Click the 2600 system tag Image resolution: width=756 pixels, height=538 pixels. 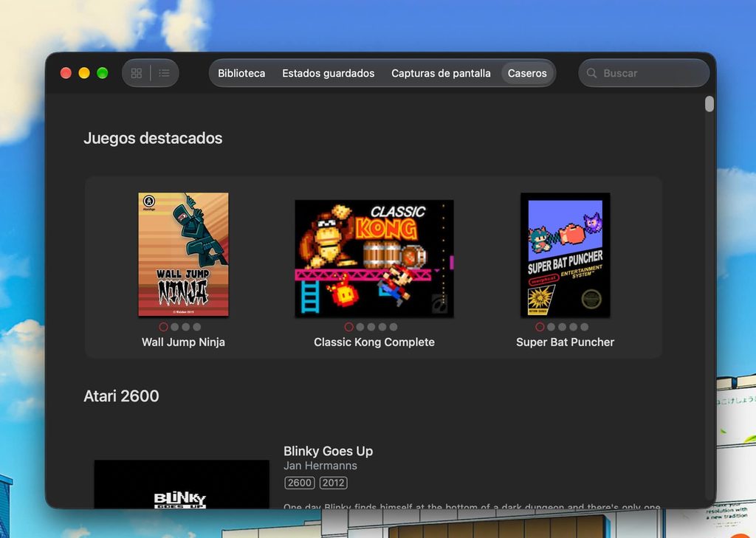300,483
